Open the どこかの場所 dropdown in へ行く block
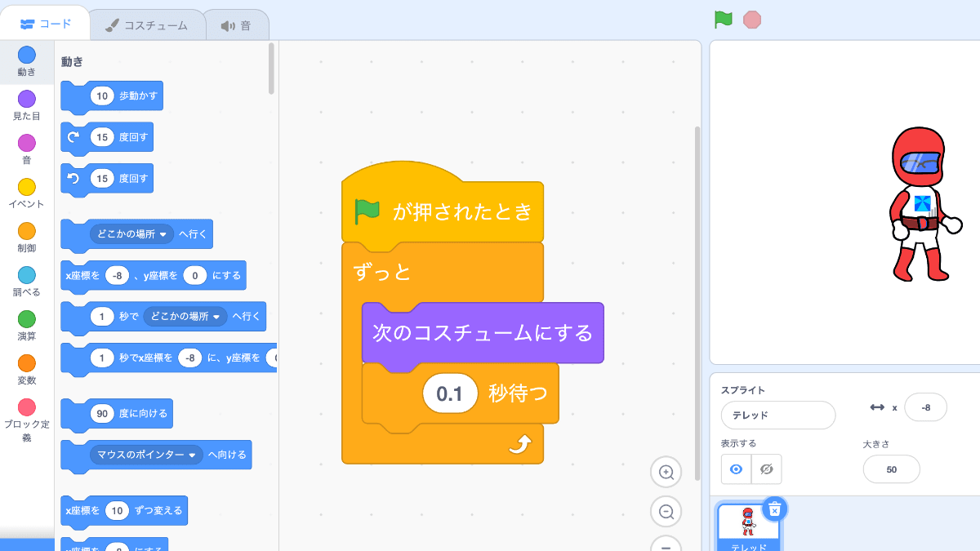The height and width of the screenshot is (551, 980). click(x=131, y=234)
